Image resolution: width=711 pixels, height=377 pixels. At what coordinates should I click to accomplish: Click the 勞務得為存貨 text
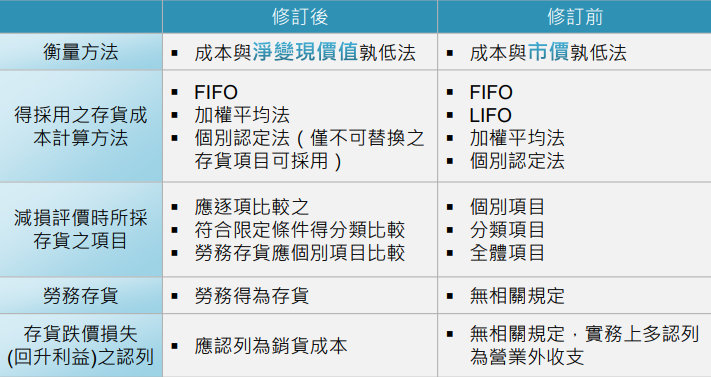click(252, 296)
